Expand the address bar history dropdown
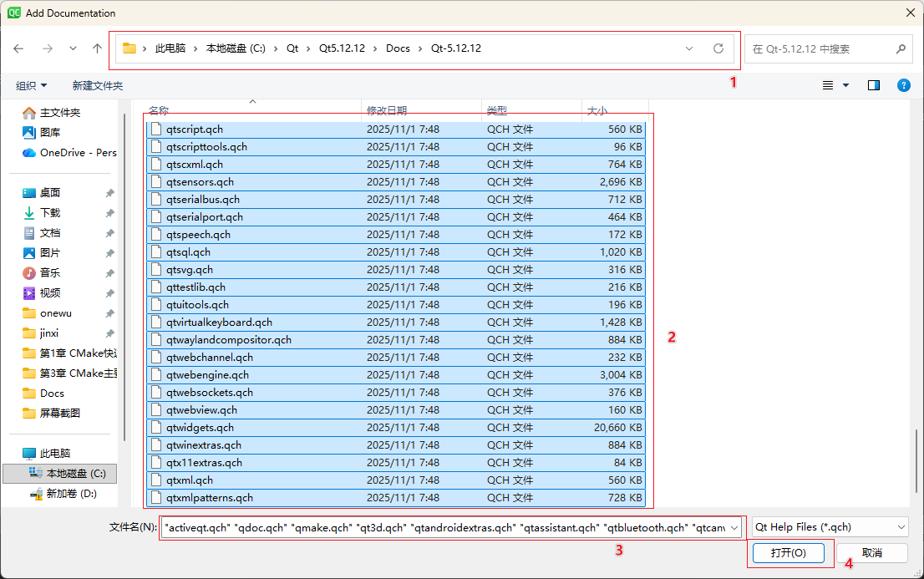The image size is (924, 579). click(689, 48)
